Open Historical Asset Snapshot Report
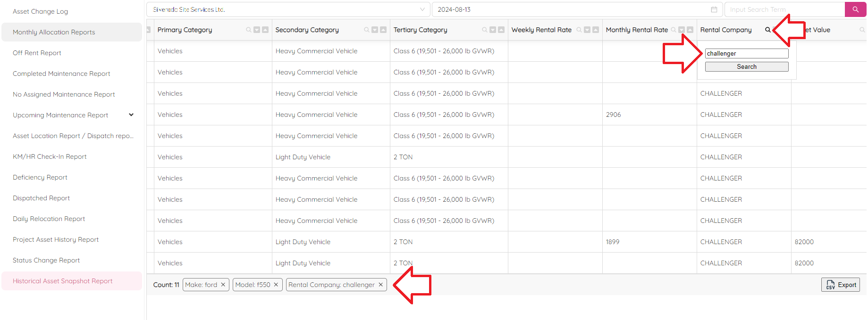 click(72, 281)
